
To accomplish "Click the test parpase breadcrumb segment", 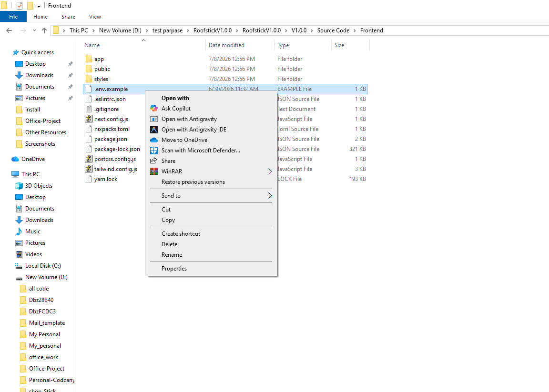I will click(167, 30).
